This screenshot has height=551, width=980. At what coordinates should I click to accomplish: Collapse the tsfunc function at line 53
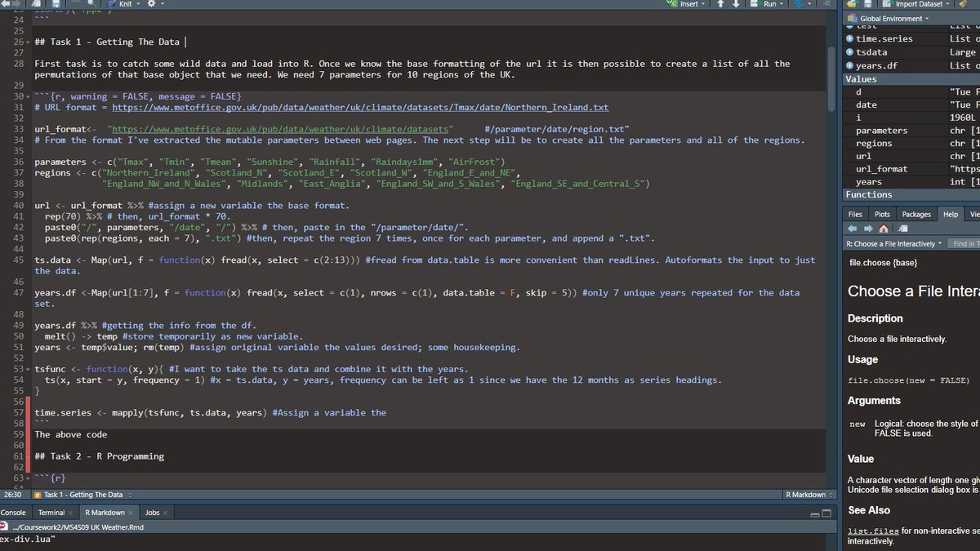(29, 369)
